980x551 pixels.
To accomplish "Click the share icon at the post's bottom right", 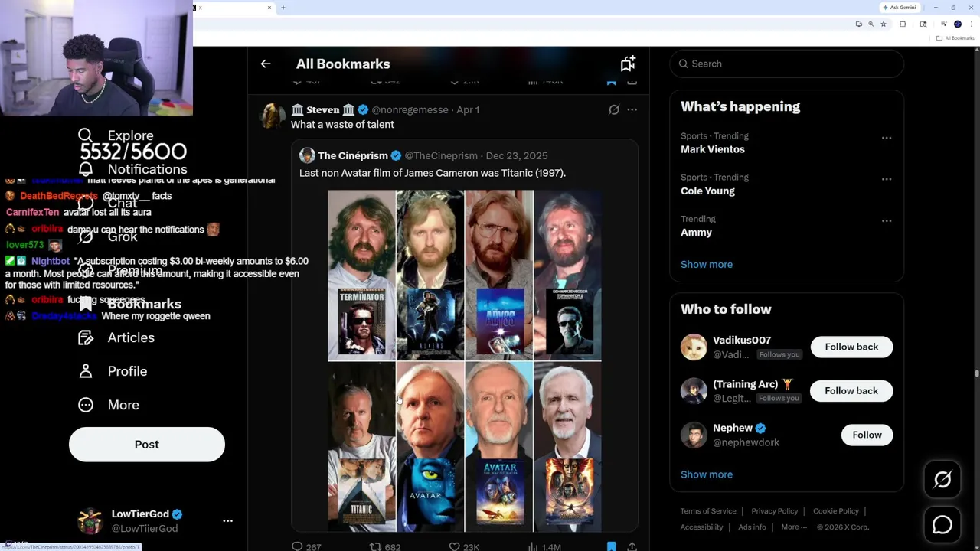I will [x=632, y=546].
